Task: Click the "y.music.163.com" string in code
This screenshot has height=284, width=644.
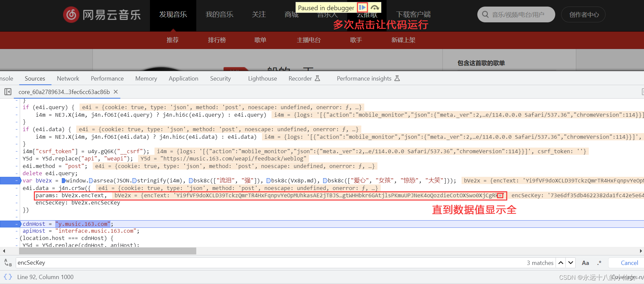Action: click(x=83, y=224)
